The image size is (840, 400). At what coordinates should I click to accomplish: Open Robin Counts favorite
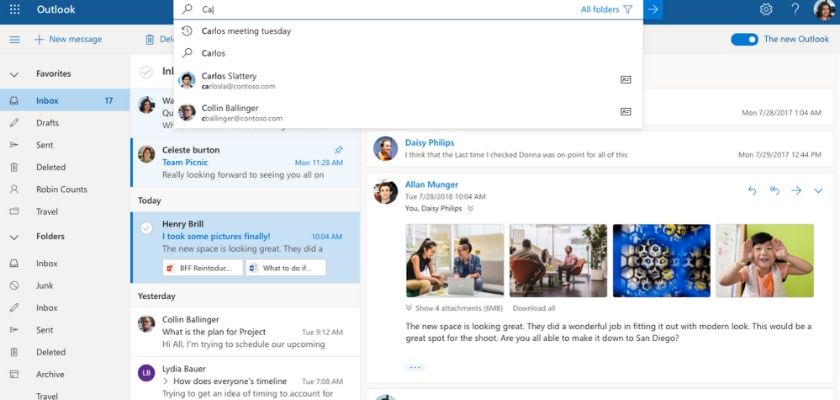64,189
